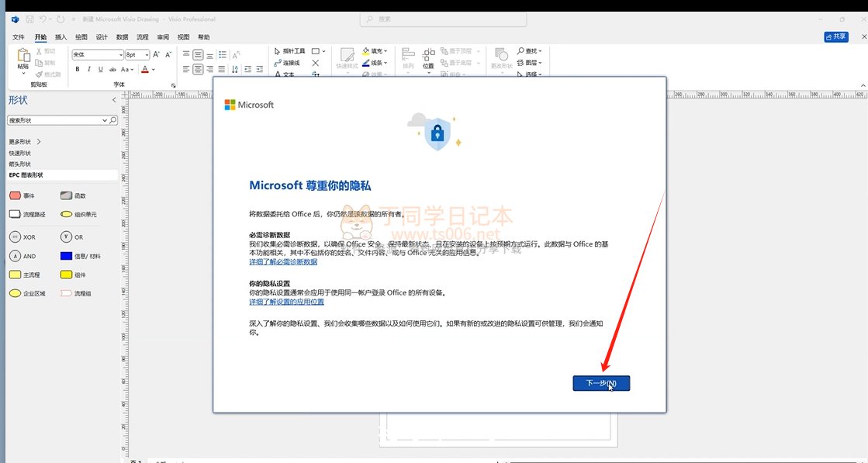The image size is (868, 463).
Task: Click the connection point X icon
Action: (315, 63)
